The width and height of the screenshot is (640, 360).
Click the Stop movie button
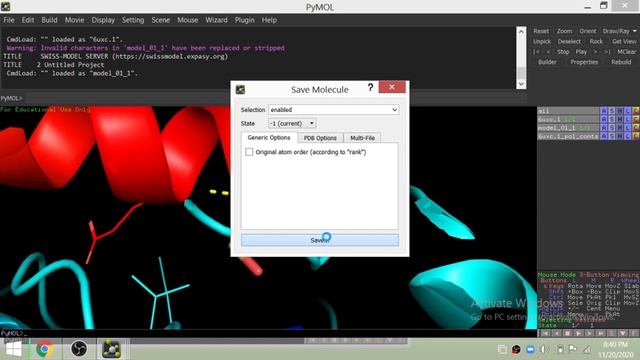click(563, 52)
